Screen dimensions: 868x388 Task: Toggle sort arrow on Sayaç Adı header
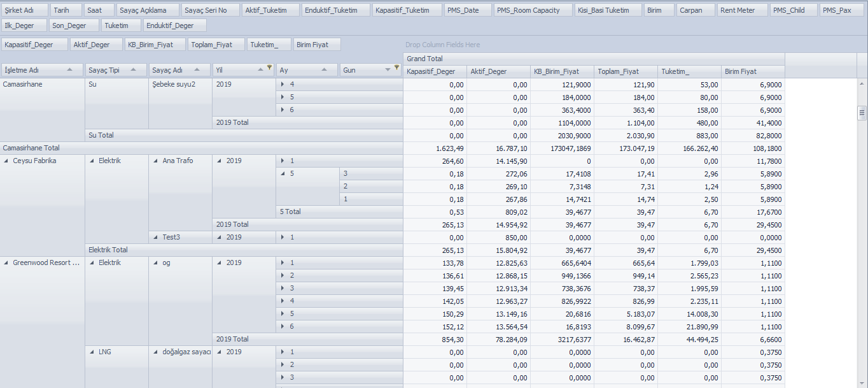(197, 69)
